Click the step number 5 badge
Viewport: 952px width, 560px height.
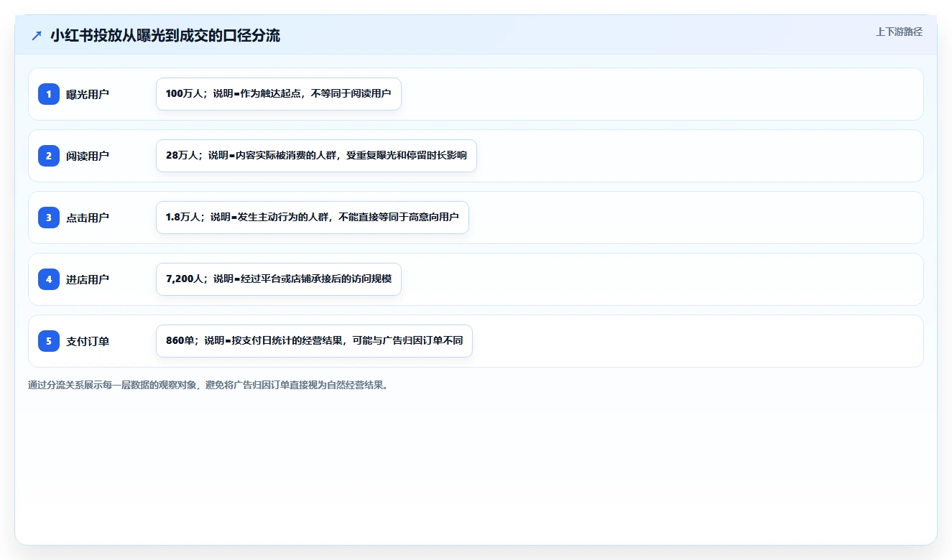pyautogui.click(x=49, y=341)
